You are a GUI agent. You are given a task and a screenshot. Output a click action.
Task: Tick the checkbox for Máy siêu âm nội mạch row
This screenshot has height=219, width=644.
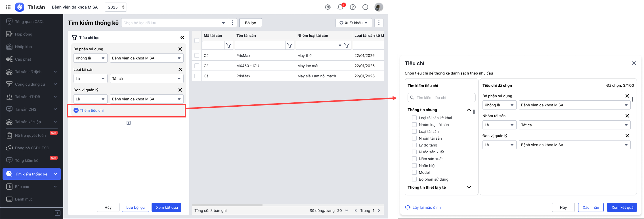pos(197,76)
